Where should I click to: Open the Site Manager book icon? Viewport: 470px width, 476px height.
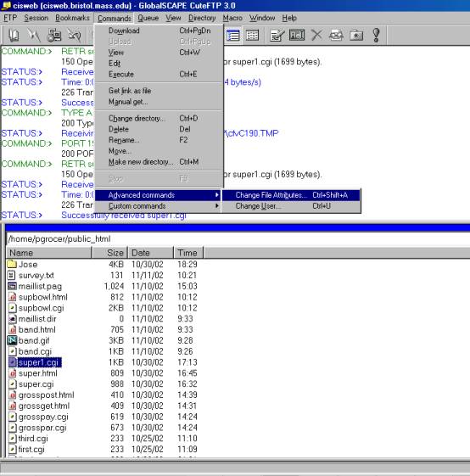pyautogui.click(x=14, y=36)
